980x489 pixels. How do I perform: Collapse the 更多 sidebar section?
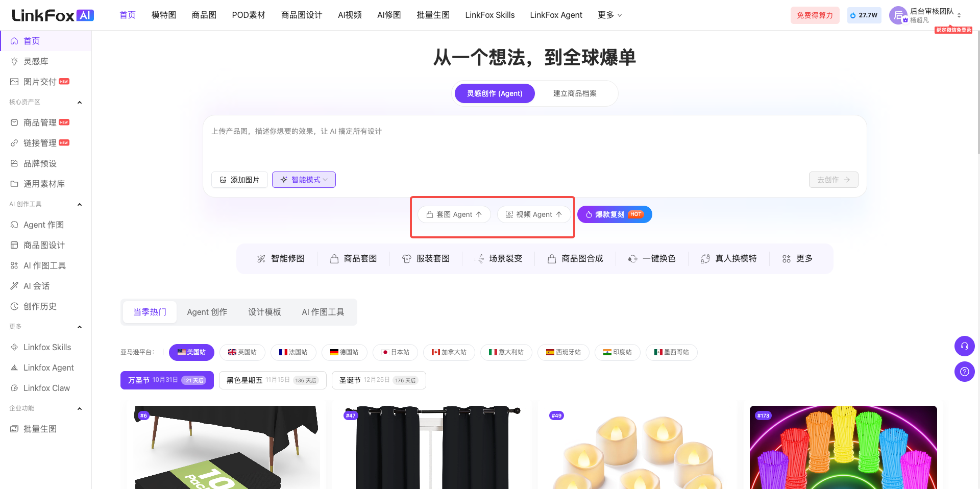80,327
